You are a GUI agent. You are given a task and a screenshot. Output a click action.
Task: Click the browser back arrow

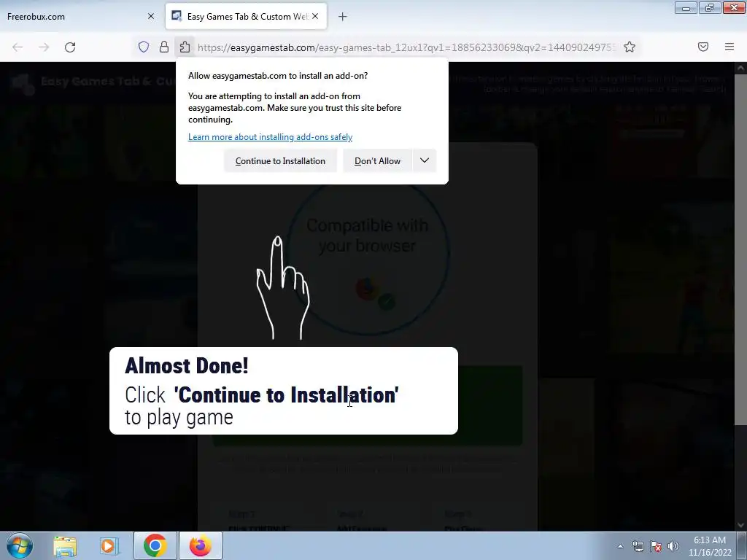(18, 47)
